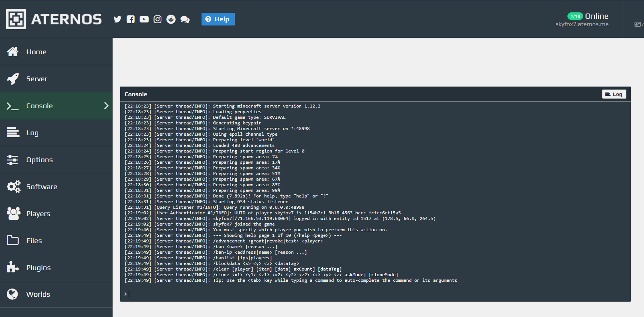Image resolution: width=644 pixels, height=317 pixels.
Task: Open the Files menu item
Action: click(56, 241)
